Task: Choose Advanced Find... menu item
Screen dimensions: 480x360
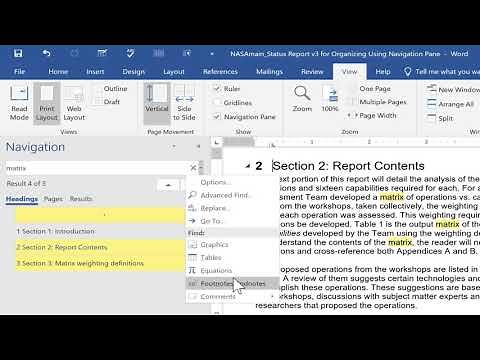Action: 232,195
